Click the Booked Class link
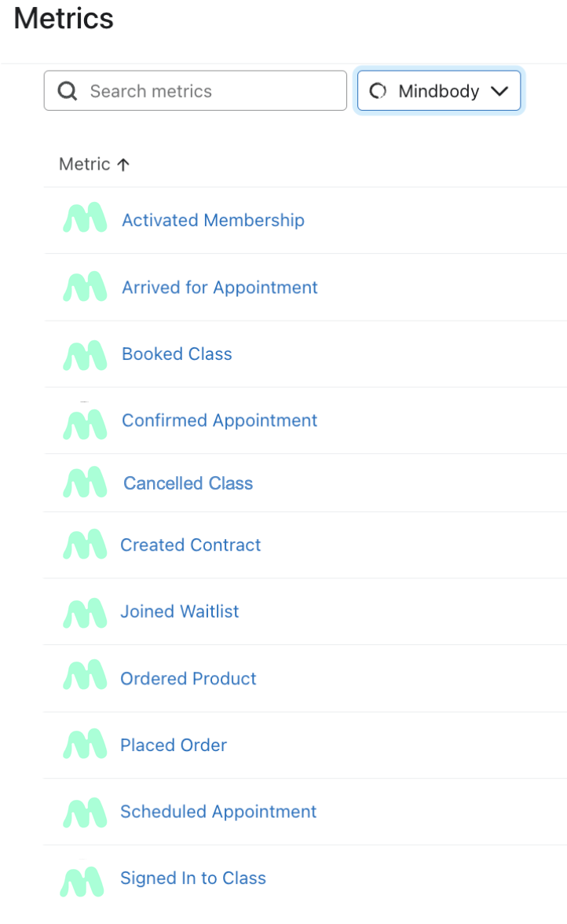 click(x=177, y=354)
